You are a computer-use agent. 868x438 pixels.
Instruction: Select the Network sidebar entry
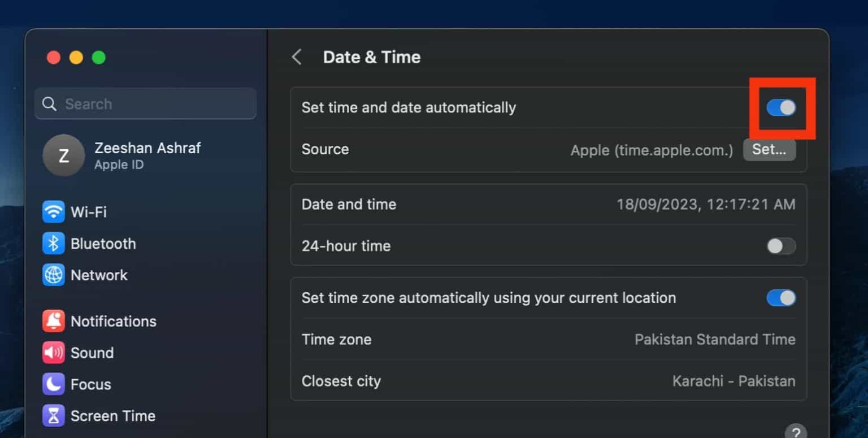click(x=99, y=275)
